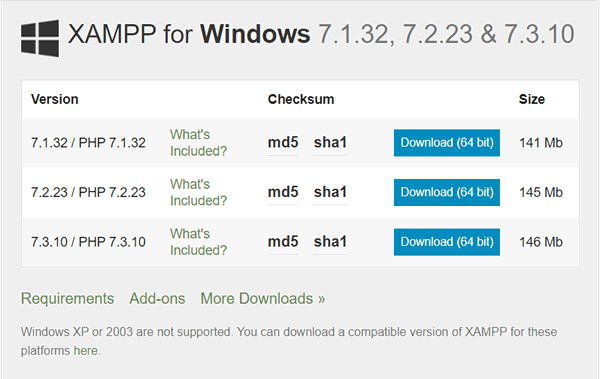Show md5 checksum for version 7.3.10
This screenshot has height=379, width=600.
click(283, 242)
